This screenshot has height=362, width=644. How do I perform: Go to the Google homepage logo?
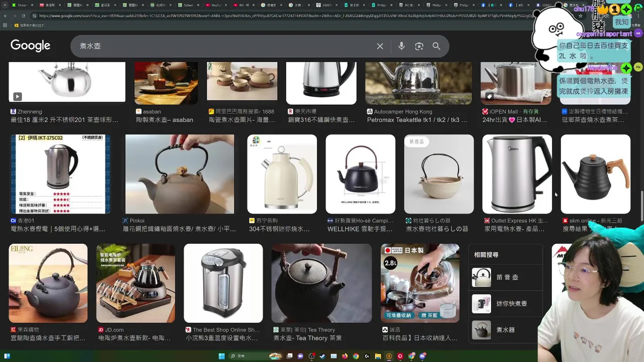(30, 46)
